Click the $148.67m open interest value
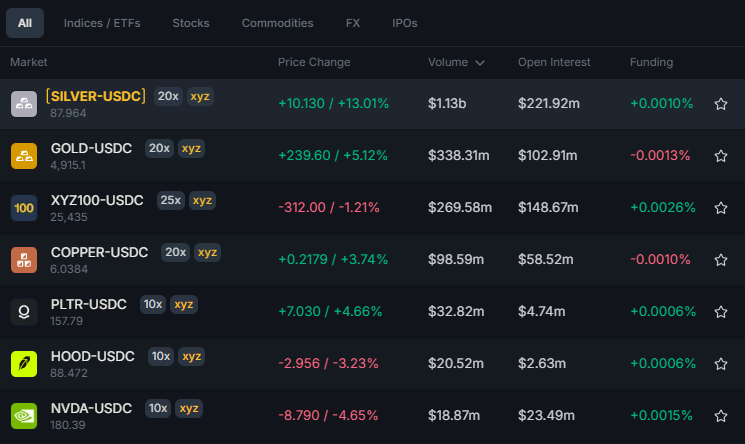 pos(548,208)
